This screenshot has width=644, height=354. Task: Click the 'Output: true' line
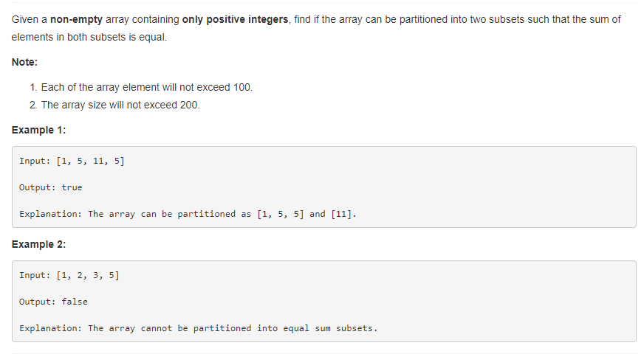[x=50, y=187]
